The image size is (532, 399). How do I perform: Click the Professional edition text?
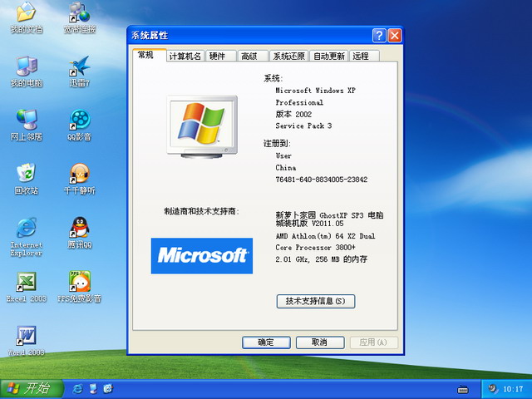299,102
